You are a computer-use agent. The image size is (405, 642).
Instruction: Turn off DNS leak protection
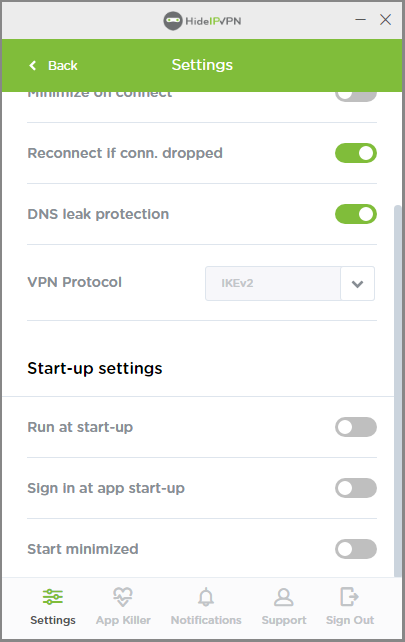(x=356, y=214)
